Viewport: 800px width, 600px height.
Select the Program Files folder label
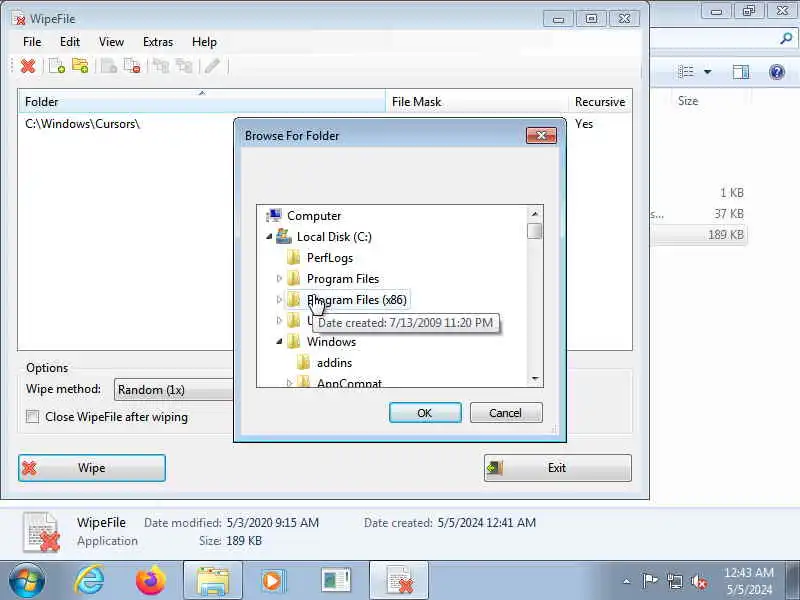(343, 279)
